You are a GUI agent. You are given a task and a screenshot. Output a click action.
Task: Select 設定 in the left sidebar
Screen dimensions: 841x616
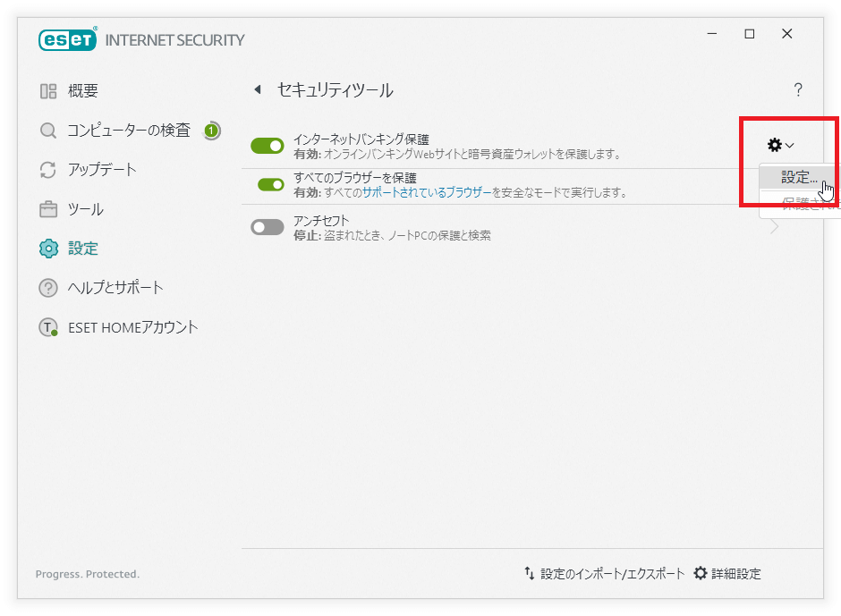82,249
